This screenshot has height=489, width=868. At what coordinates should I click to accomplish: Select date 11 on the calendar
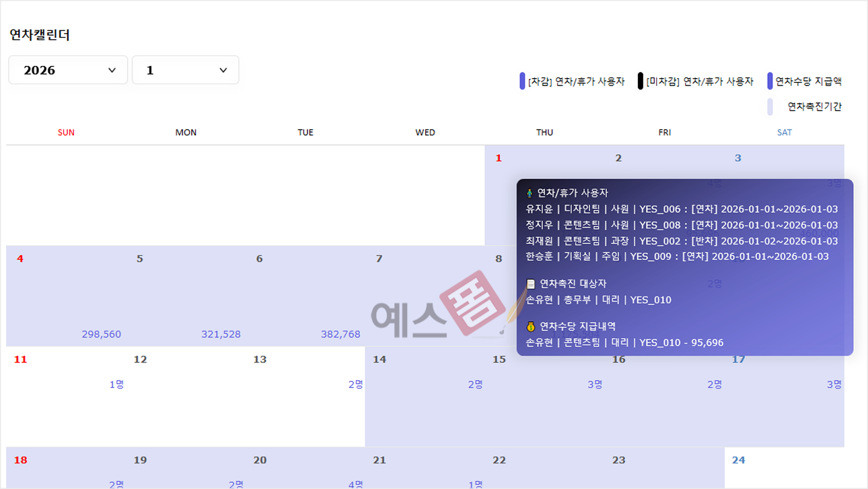(21, 360)
